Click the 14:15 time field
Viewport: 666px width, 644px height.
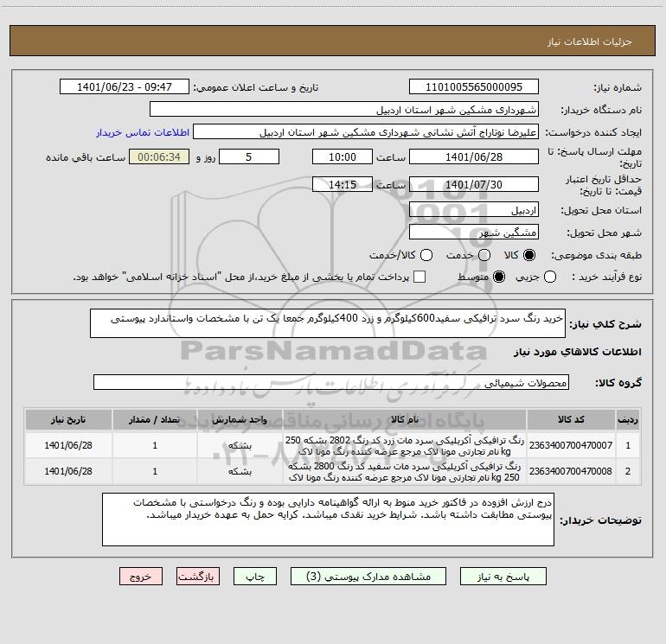coord(343,184)
